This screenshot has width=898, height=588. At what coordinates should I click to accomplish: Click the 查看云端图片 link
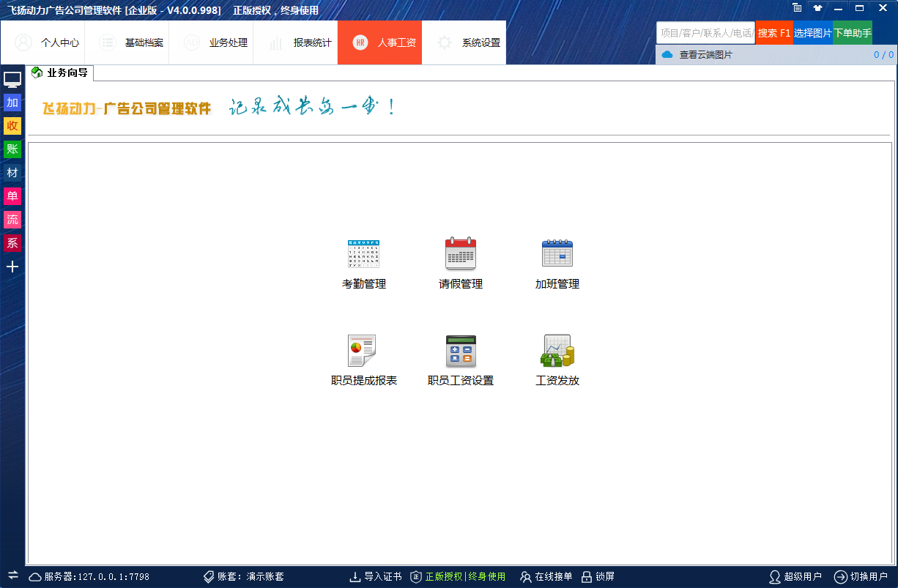coord(705,55)
